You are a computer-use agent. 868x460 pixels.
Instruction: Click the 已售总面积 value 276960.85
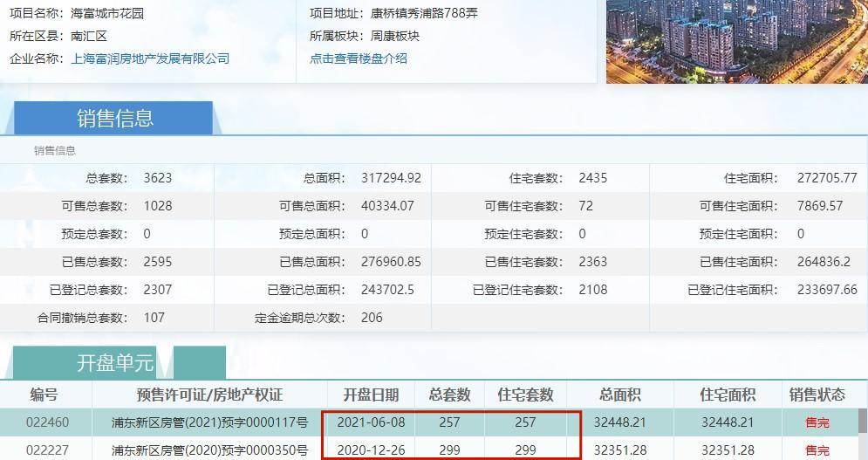coord(392,262)
